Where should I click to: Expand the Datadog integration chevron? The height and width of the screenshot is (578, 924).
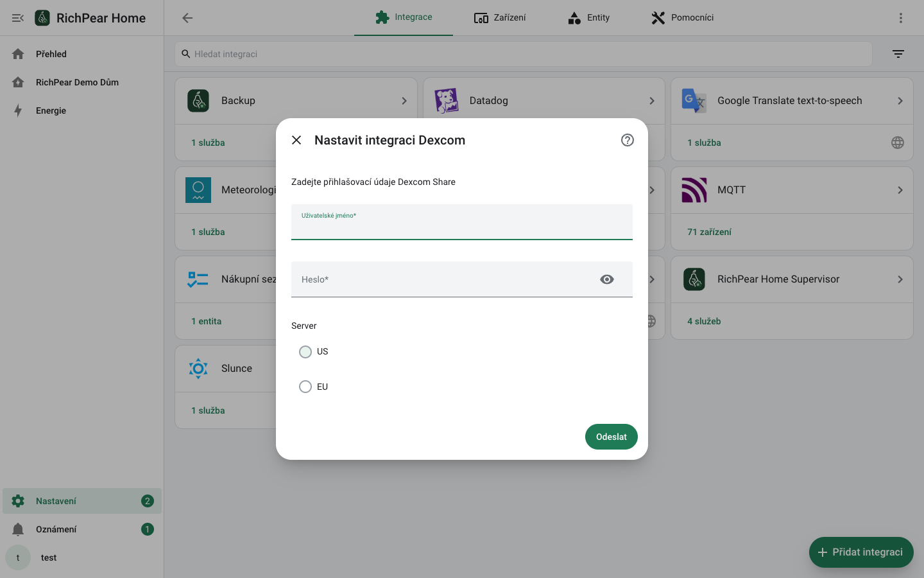coord(652,101)
